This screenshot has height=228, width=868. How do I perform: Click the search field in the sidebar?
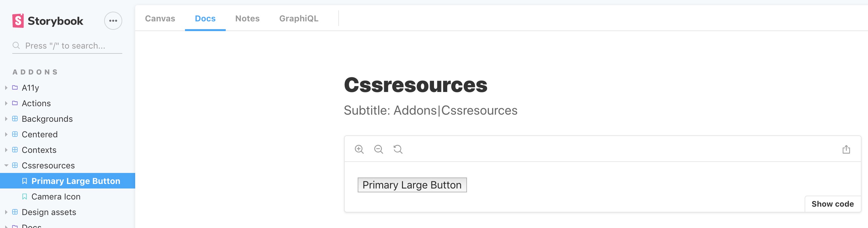pos(67,45)
